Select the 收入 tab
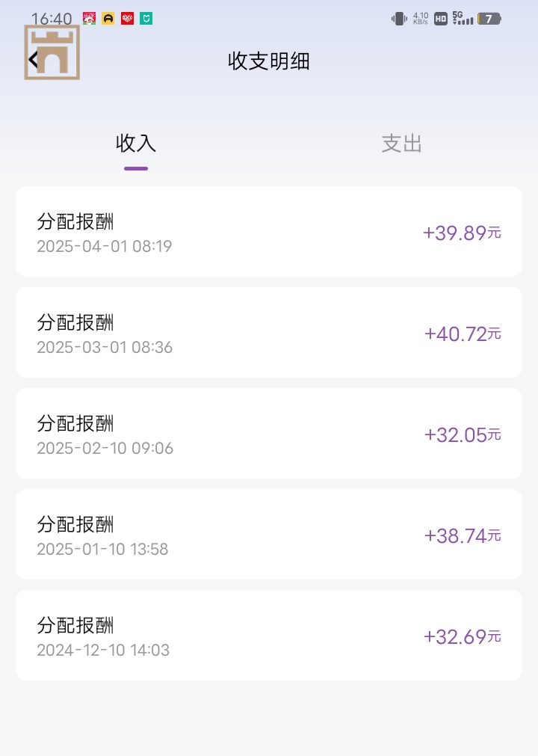Screen dimensions: 538x756 tap(136, 144)
